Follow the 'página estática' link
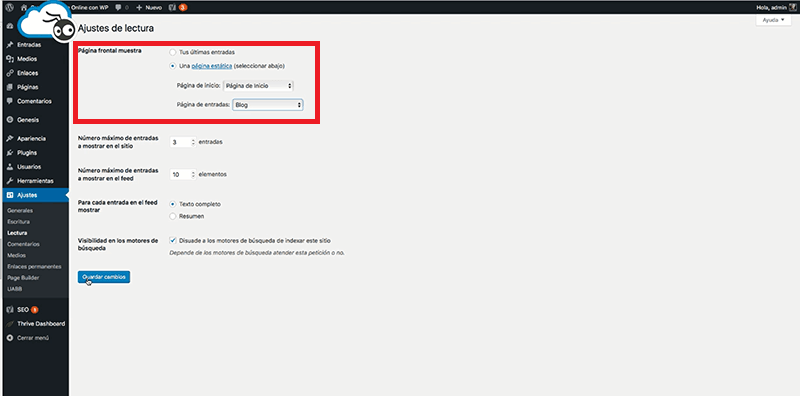Screen dimensions: 800x396 (212, 66)
